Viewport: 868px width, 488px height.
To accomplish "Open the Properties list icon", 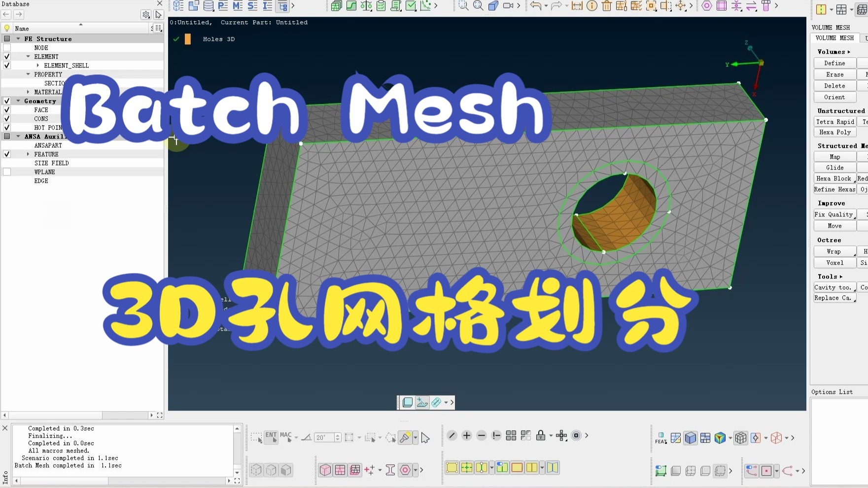I will tap(223, 6).
